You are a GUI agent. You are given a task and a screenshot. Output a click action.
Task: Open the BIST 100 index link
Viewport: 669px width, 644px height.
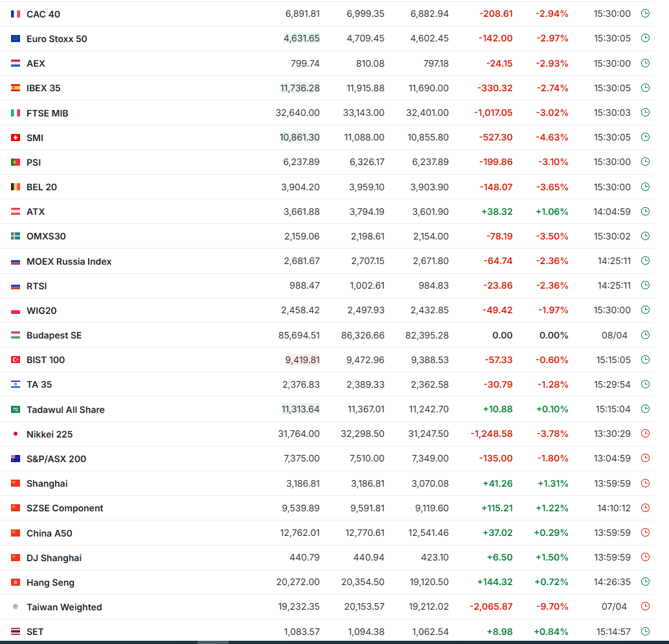coord(45,360)
